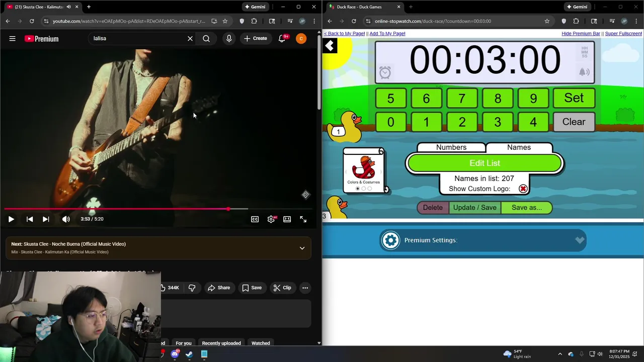The image size is (644, 362).
Task: Open YouTube notifications bell
Action: click(x=282, y=39)
